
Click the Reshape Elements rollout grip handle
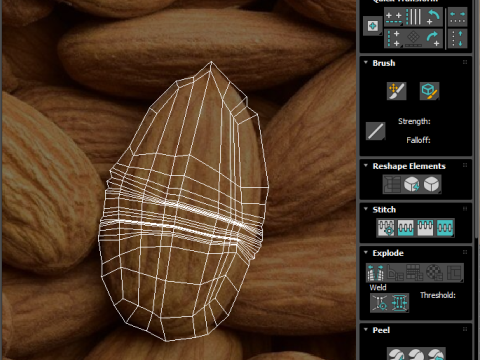(x=465, y=165)
